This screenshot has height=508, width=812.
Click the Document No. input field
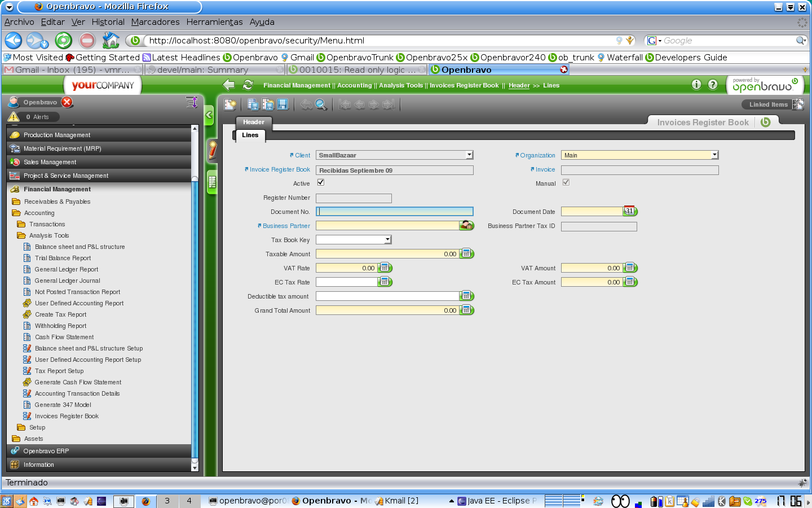pyautogui.click(x=395, y=212)
